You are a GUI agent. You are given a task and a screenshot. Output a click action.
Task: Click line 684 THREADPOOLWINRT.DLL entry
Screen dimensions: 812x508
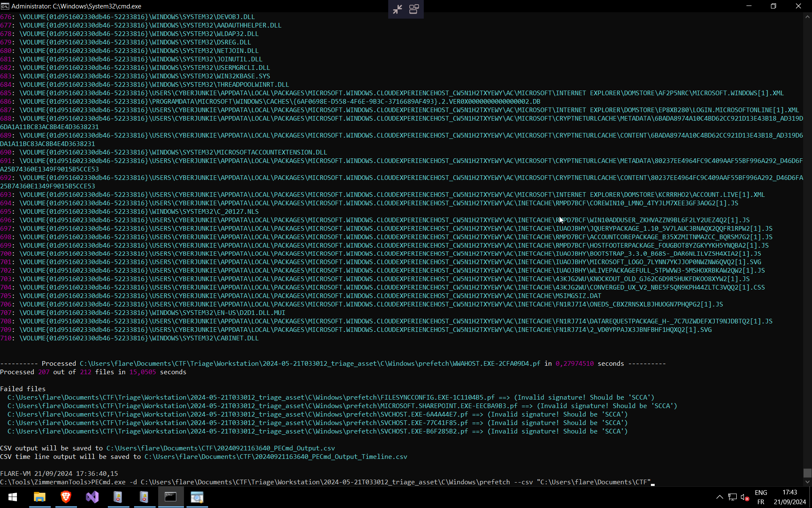point(145,85)
